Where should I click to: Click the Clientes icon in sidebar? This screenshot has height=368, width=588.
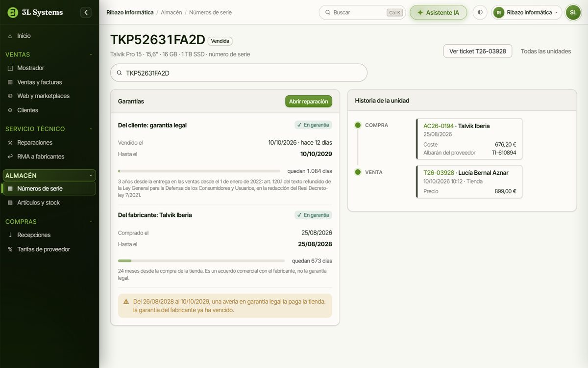pos(10,110)
